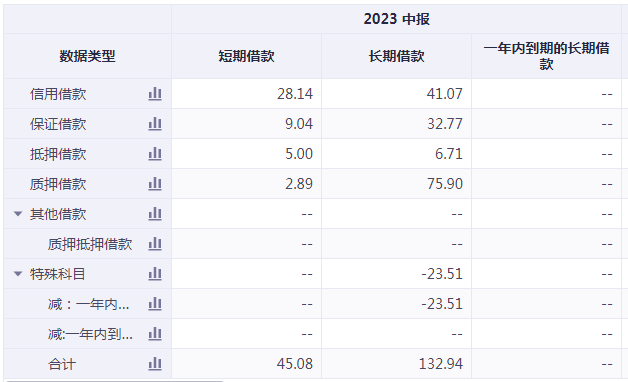This screenshot has height=382, width=628.
Task: Collapse the 特殊科目 tree arrow
Action: coord(18,274)
